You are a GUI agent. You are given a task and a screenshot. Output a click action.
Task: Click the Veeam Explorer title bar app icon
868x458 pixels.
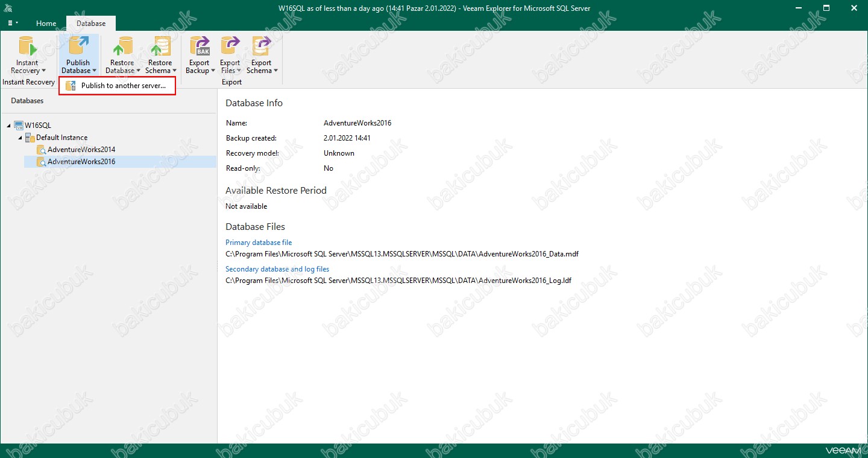tap(8, 8)
